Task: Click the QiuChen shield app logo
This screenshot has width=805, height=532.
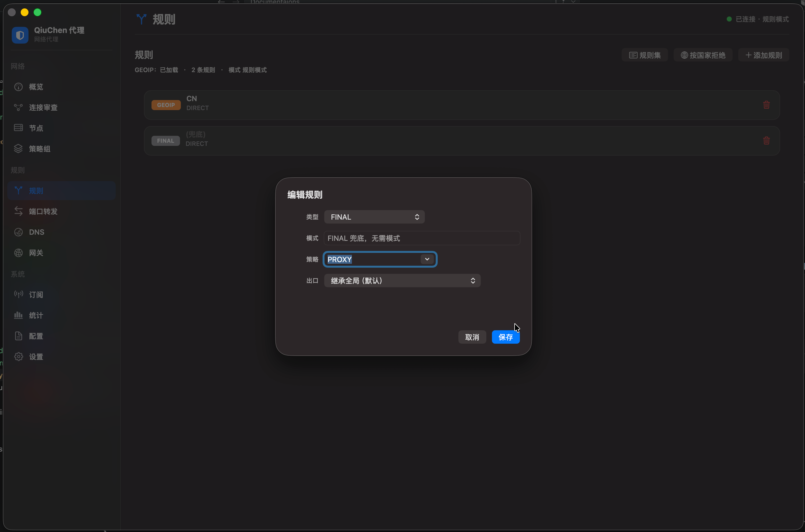Action: pyautogui.click(x=20, y=35)
